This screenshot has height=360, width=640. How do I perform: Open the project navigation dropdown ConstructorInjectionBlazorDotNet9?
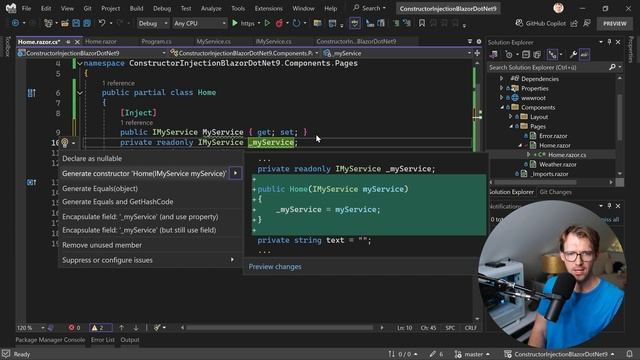pyautogui.click(x=92, y=53)
